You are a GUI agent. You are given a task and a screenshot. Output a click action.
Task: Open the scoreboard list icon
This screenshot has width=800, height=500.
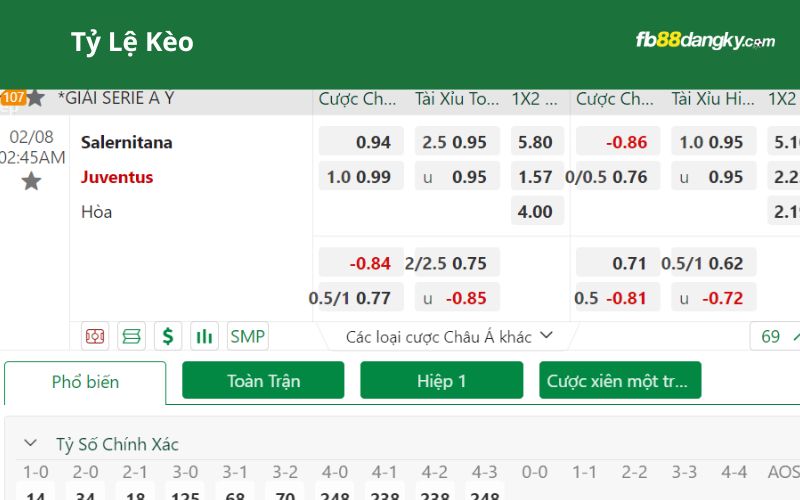click(132, 336)
